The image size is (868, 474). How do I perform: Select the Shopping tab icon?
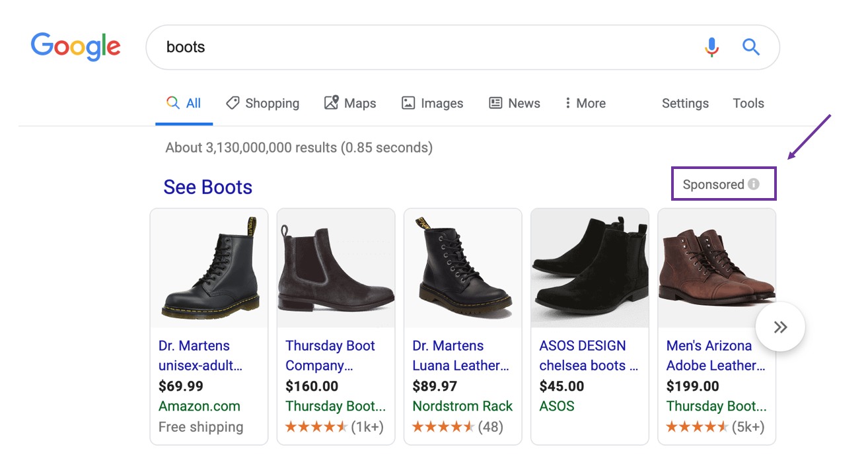[x=233, y=103]
